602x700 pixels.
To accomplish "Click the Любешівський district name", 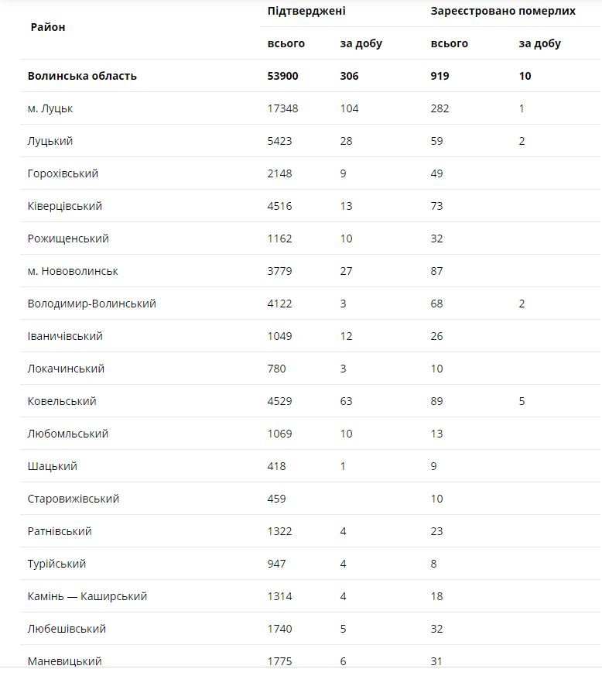I will point(67,629).
